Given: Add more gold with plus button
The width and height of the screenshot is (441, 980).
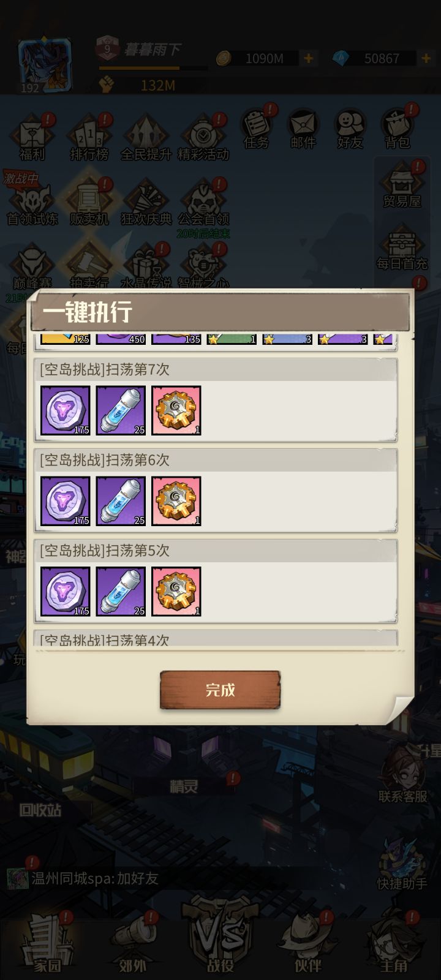Looking at the screenshot, I should pos(308,58).
